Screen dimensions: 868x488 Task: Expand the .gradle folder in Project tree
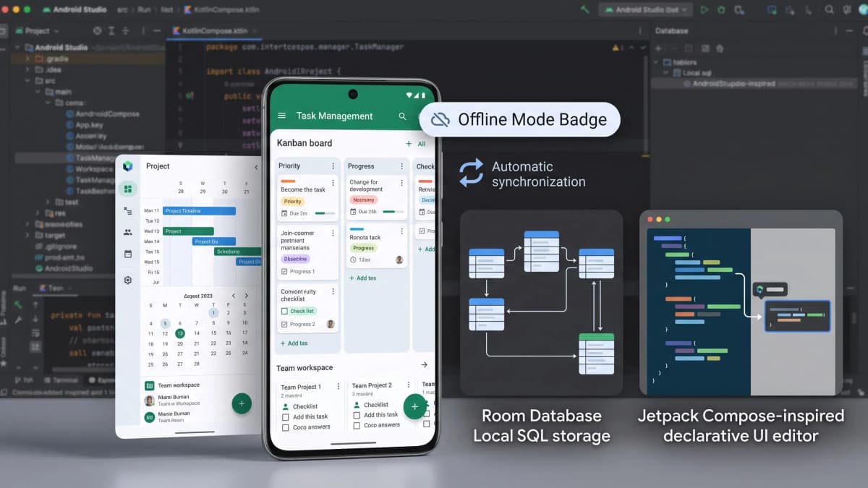click(x=27, y=59)
